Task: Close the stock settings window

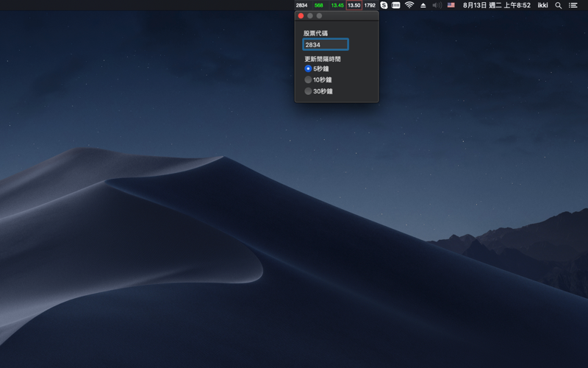Action: click(x=301, y=15)
